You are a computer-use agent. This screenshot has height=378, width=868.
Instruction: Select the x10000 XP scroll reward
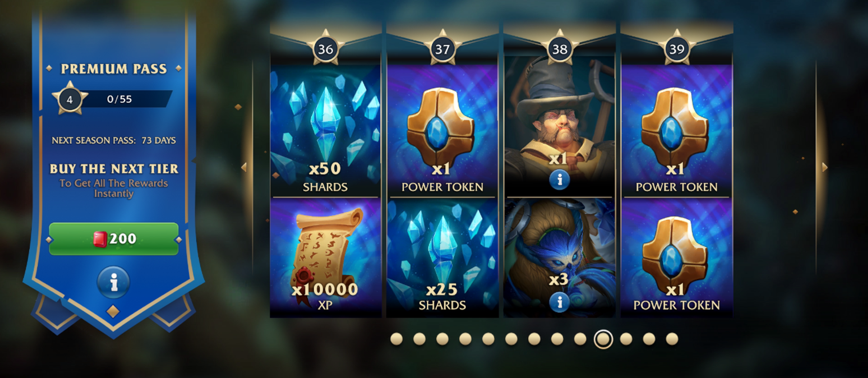click(x=325, y=258)
